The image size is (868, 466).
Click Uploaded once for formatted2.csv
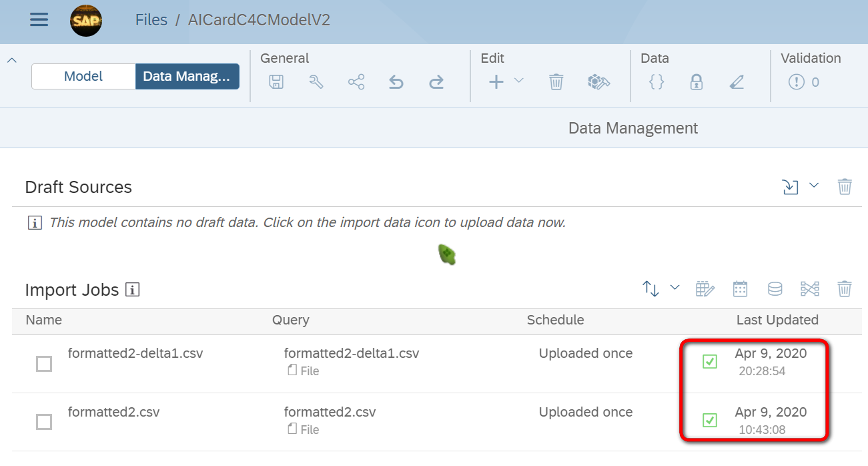586,412
